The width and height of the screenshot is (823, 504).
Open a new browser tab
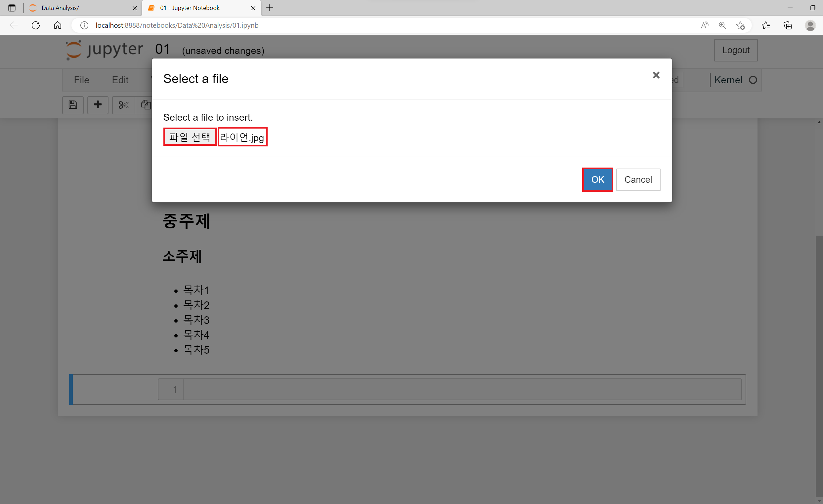(270, 8)
